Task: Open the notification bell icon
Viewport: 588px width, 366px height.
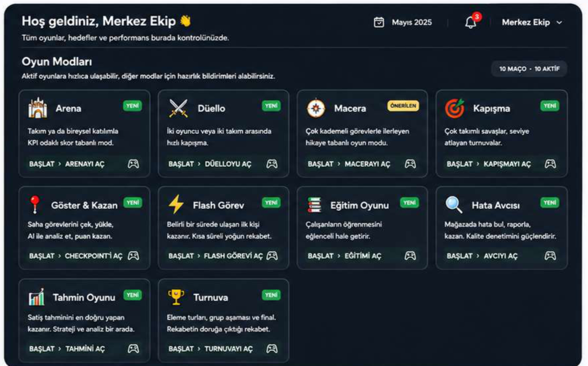Action: [x=471, y=23]
